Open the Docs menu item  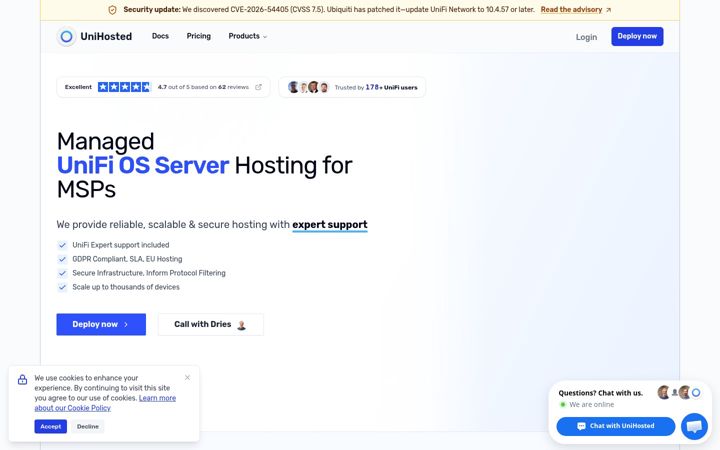click(x=160, y=36)
